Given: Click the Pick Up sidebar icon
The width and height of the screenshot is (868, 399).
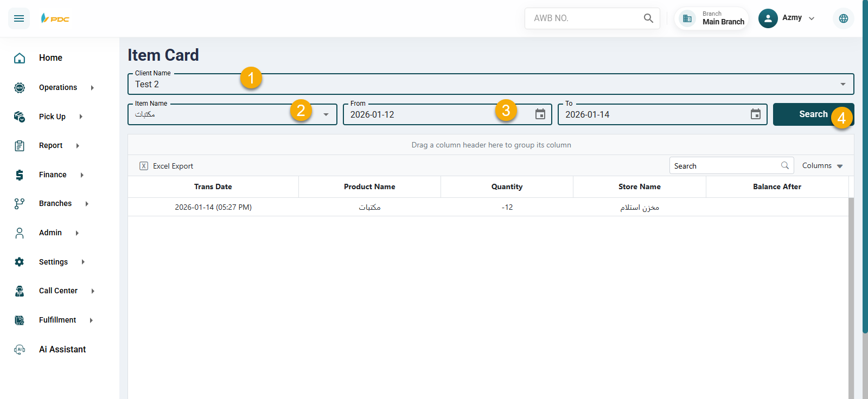Looking at the screenshot, I should pos(20,117).
